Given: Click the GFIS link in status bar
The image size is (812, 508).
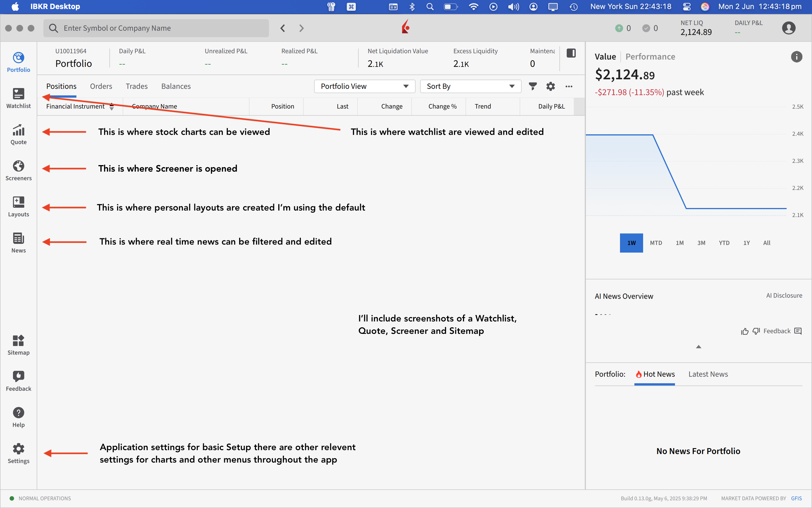Looking at the screenshot, I should [796, 499].
